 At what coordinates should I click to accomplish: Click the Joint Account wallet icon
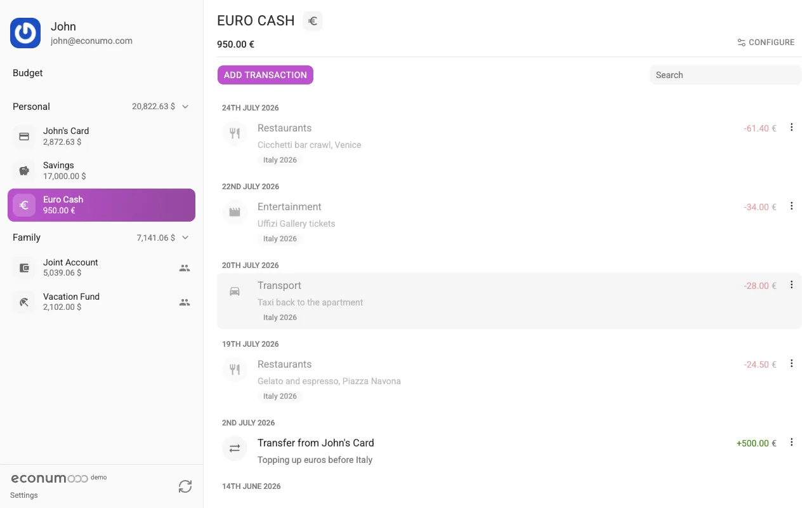[x=24, y=268]
